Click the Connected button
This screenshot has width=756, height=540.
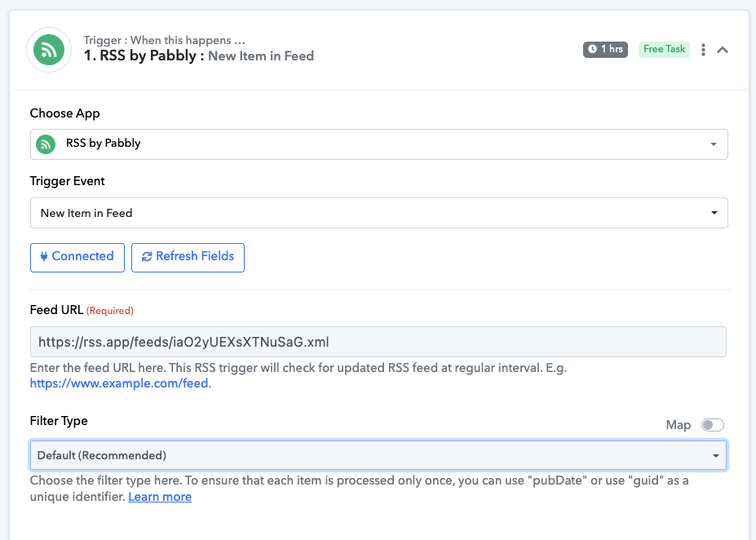[x=77, y=258]
